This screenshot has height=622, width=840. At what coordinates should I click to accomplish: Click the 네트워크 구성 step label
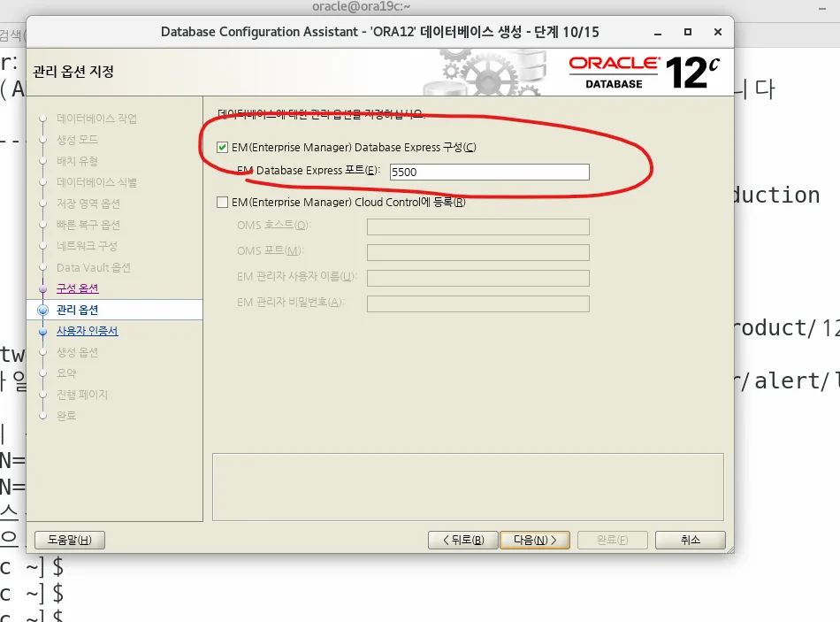click(x=87, y=246)
